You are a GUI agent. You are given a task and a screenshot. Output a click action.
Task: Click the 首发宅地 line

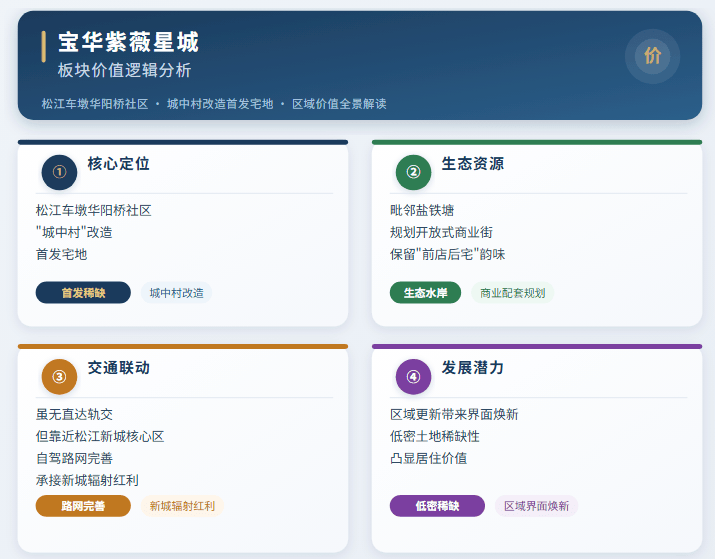[61, 254]
